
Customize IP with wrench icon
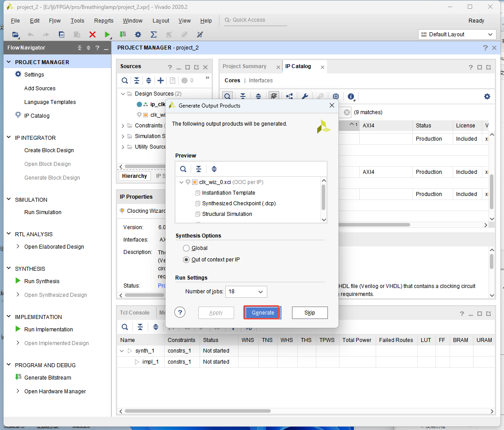[x=305, y=96]
